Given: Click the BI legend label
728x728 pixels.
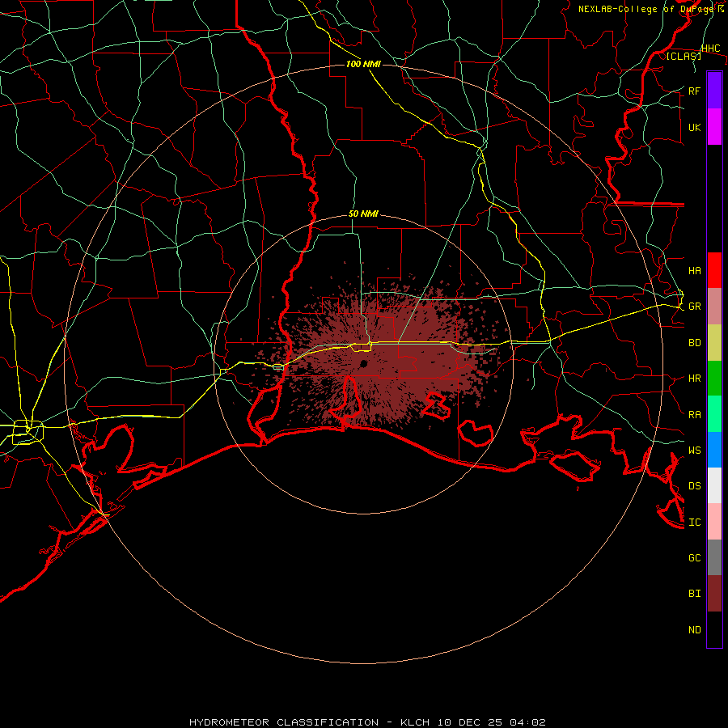Looking at the screenshot, I should click(694, 594).
